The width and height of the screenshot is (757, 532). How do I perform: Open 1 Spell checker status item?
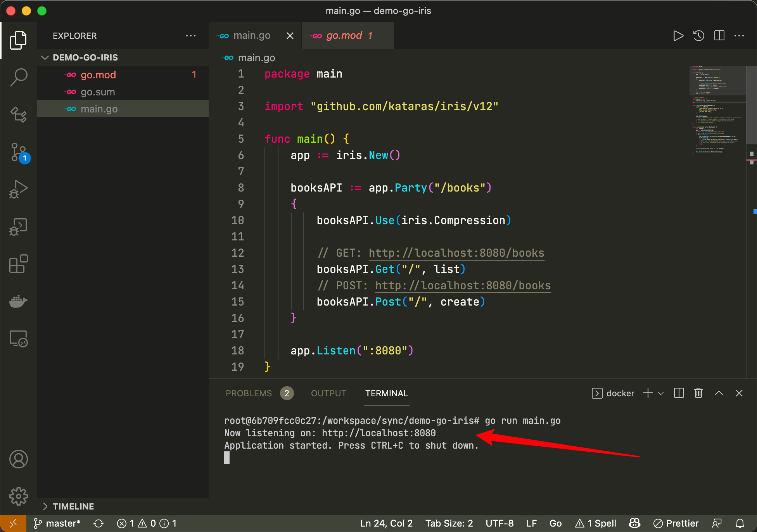tap(596, 523)
